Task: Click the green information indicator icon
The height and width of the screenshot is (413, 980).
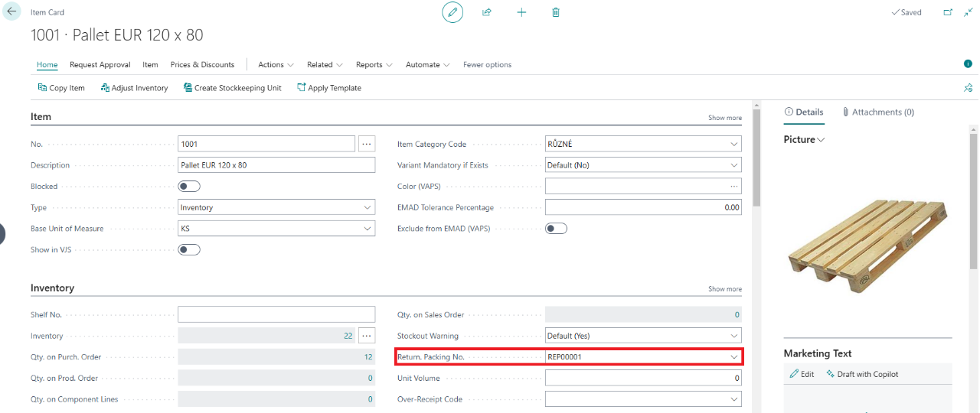Action: click(968, 64)
